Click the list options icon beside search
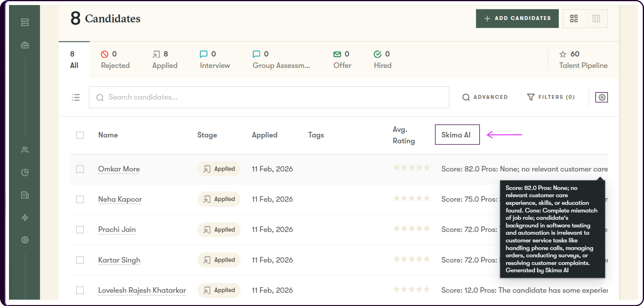The image size is (644, 306). pos(76,97)
